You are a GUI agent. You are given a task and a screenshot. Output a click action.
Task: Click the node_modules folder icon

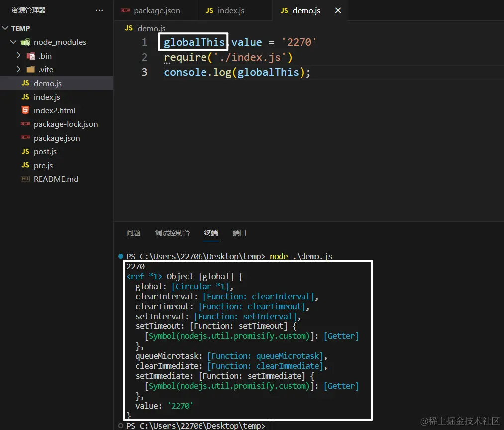(x=25, y=42)
